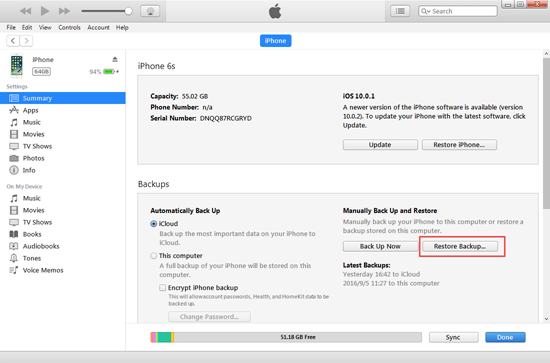
Task: Click the serial number DNQQ87RCGRYD
Action: coord(226,118)
